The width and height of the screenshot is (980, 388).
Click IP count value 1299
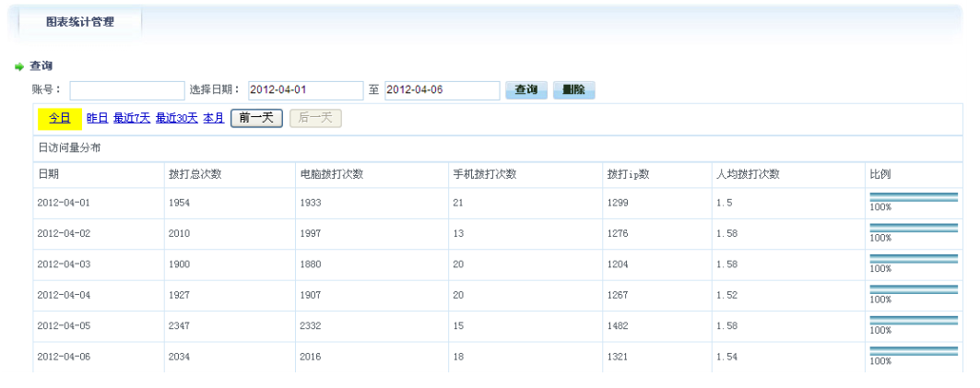(x=618, y=203)
